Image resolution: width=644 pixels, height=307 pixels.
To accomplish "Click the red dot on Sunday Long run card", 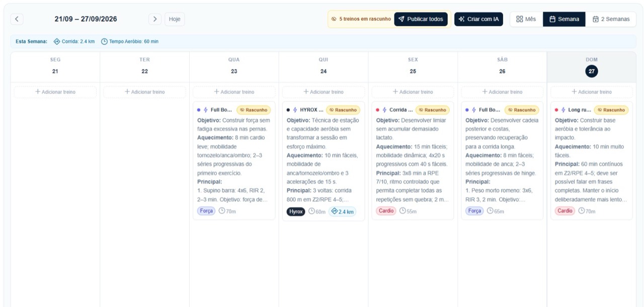I will coord(556,110).
